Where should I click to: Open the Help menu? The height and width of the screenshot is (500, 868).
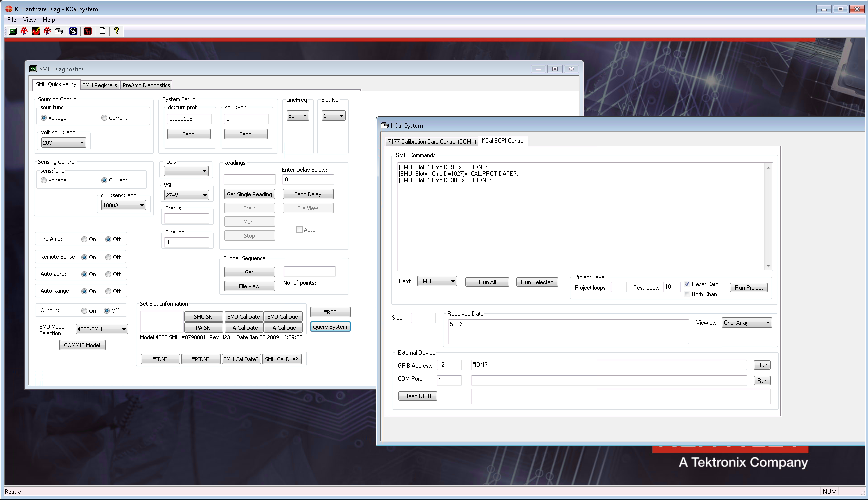(49, 20)
